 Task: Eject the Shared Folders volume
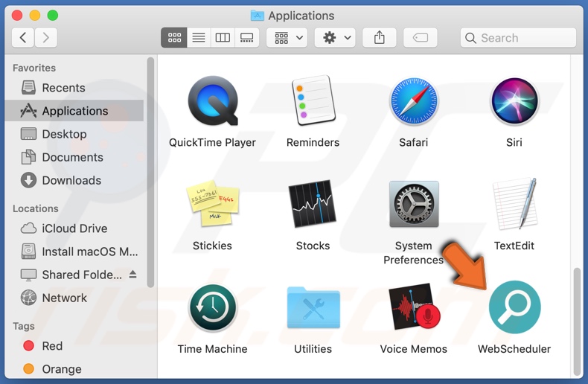pyautogui.click(x=132, y=275)
